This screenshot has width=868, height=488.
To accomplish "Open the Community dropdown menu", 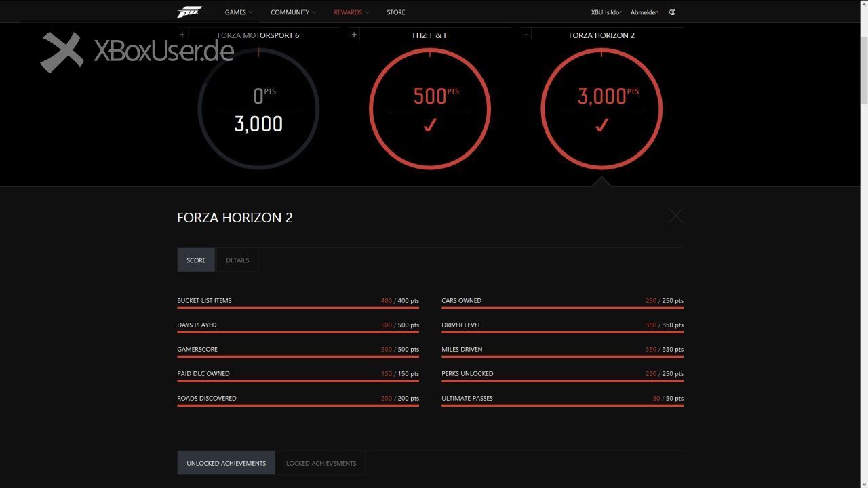I will point(293,12).
